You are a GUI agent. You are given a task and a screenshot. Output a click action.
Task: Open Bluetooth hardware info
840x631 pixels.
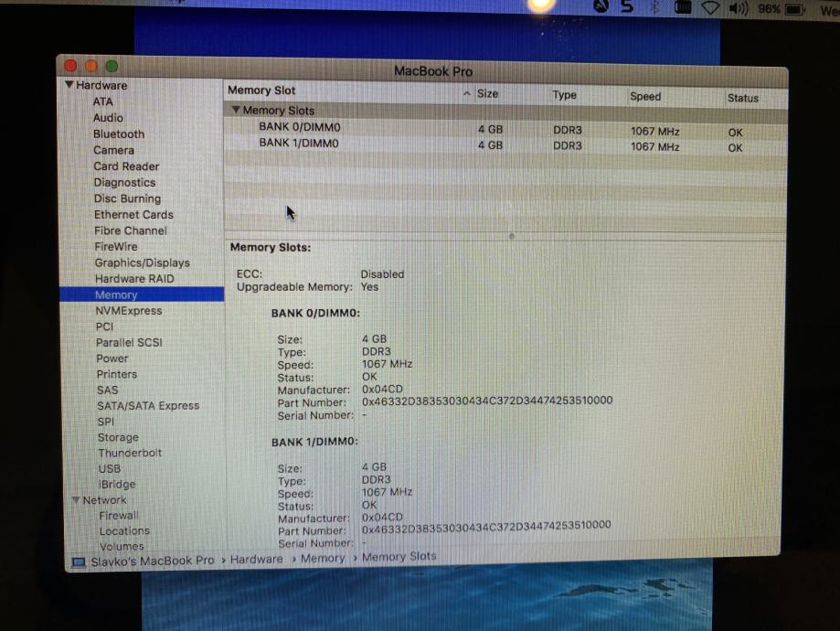(119, 134)
